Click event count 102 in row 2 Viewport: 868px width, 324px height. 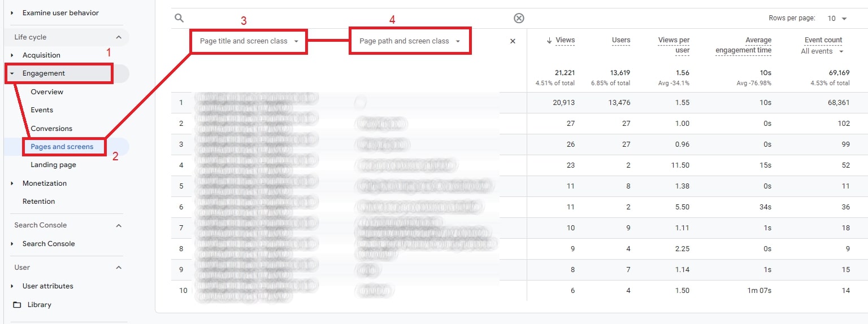click(x=844, y=124)
